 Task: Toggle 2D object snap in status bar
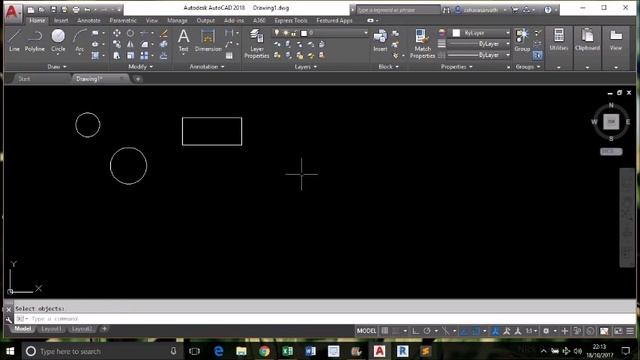(x=476, y=331)
